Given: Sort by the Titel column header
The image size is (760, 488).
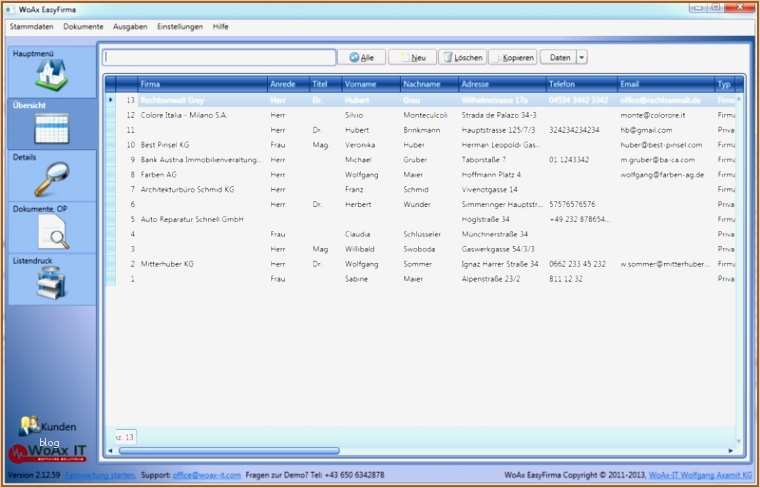Looking at the screenshot, I should coord(326,84).
